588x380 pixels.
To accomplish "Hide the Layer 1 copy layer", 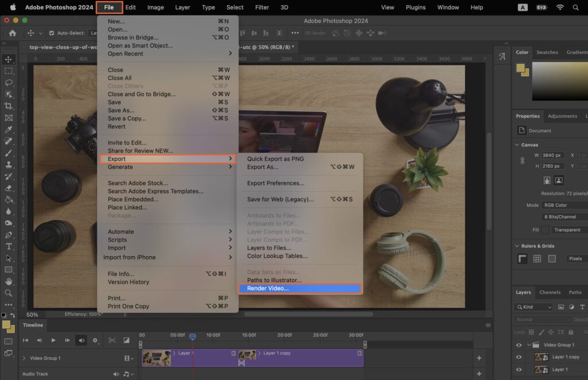I will [x=519, y=357].
